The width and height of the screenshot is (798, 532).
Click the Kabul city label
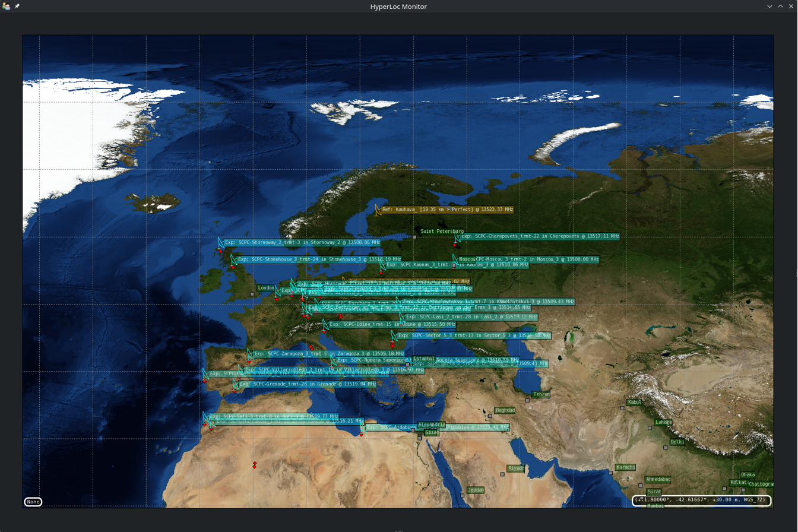coord(635,402)
